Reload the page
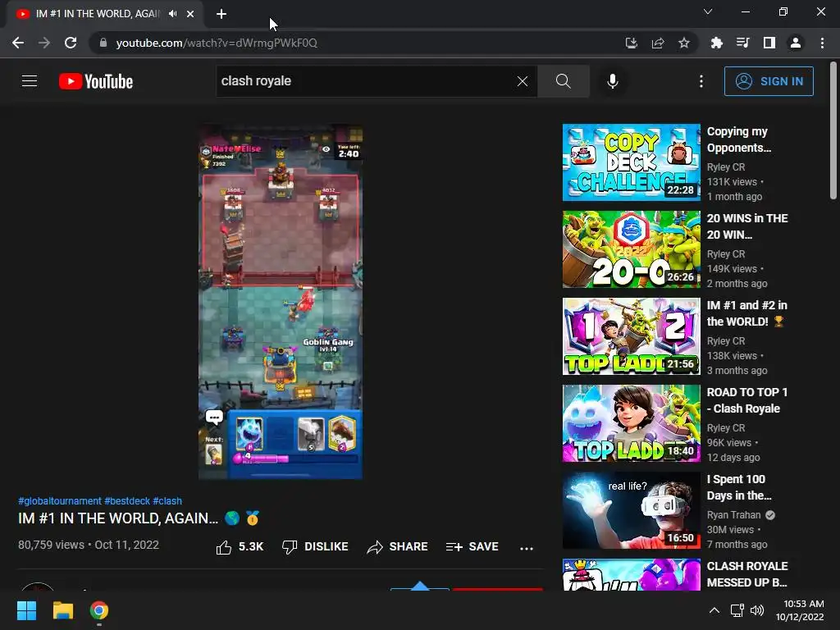Image resolution: width=840 pixels, height=630 pixels. tap(71, 43)
